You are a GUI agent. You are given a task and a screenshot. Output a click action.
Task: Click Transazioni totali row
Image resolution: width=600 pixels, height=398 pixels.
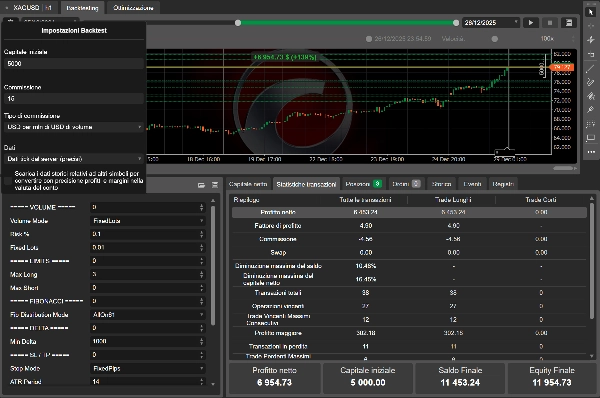pyautogui.click(x=409, y=293)
